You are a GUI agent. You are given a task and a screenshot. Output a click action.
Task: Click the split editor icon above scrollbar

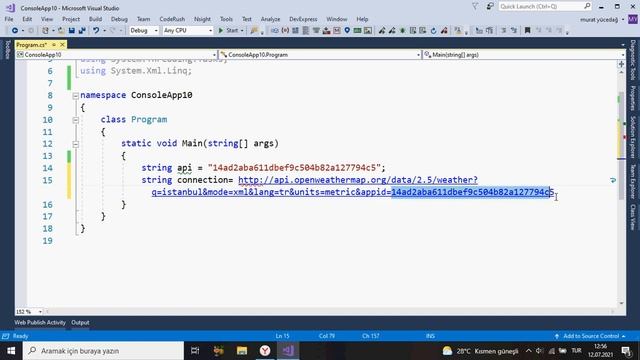pyautogui.click(x=622, y=64)
